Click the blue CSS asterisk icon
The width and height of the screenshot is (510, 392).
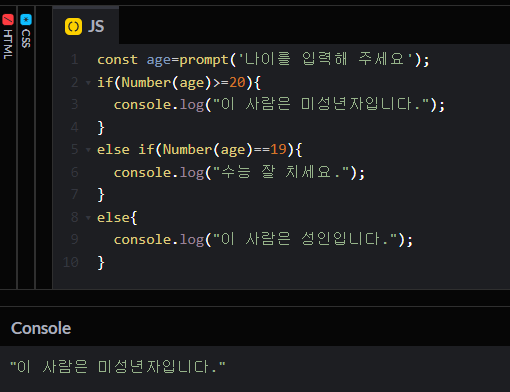click(x=26, y=20)
